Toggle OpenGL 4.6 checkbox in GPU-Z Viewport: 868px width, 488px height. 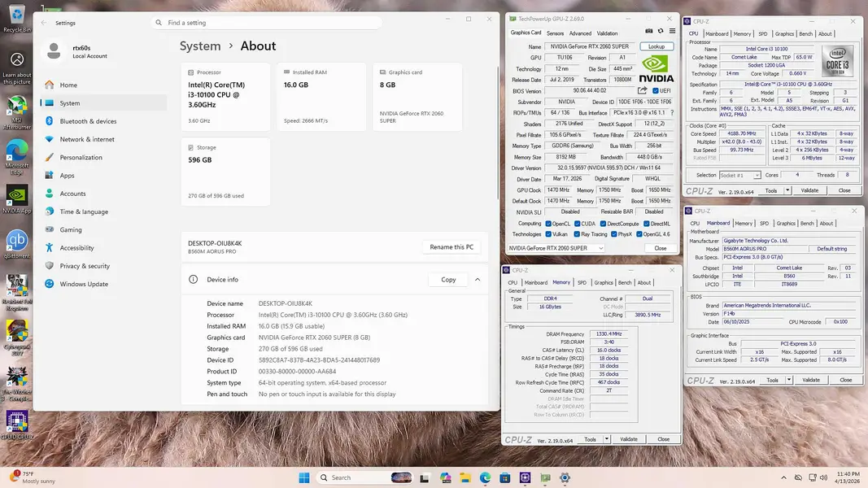coord(639,234)
